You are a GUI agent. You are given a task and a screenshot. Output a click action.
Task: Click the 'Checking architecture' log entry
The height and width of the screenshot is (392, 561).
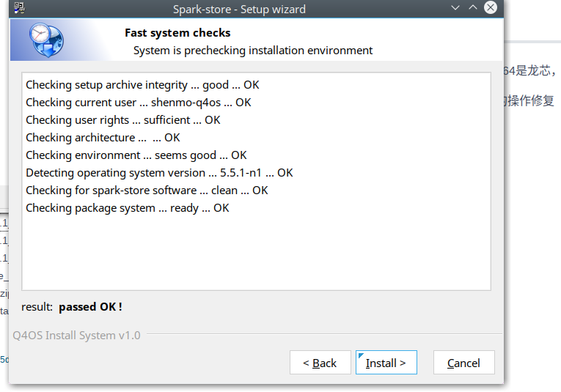tap(103, 138)
